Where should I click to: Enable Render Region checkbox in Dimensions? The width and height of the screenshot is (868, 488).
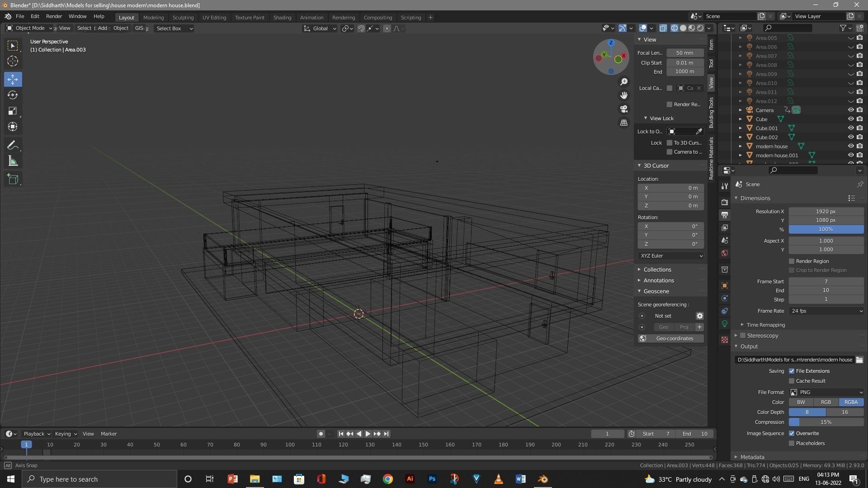tap(792, 261)
